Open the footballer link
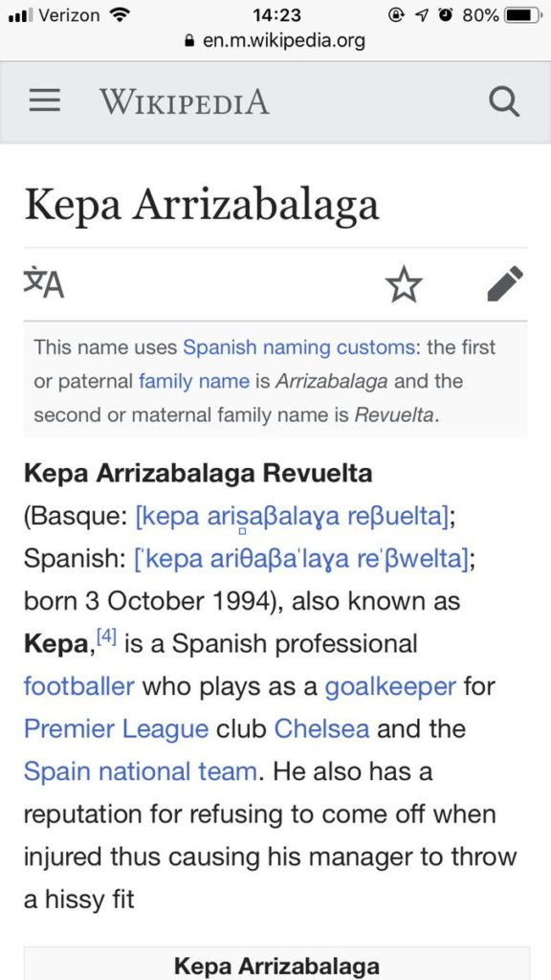This screenshot has width=551, height=980. (79, 686)
